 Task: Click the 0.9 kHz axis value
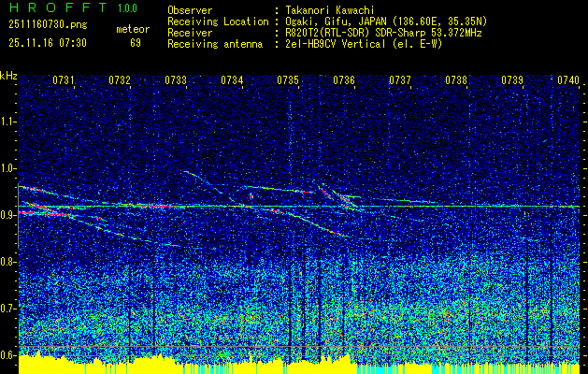tap(7, 215)
